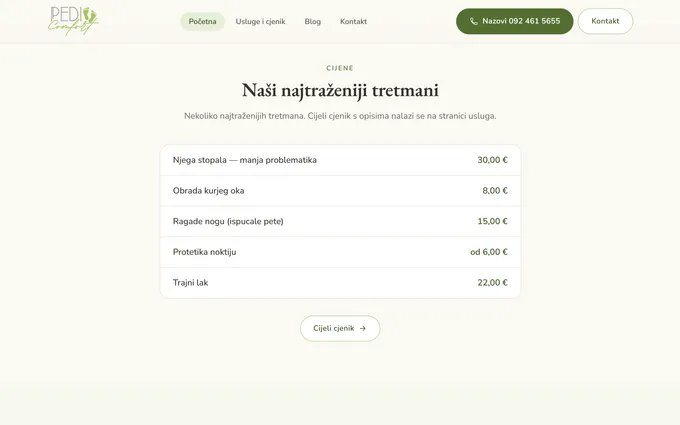Screen dimensions: 680x425
Task: Open the Blog menu item
Action: point(313,21)
